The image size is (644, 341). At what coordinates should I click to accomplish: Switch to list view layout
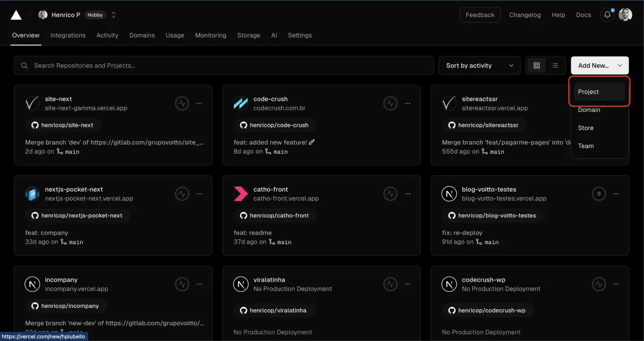pyautogui.click(x=555, y=65)
